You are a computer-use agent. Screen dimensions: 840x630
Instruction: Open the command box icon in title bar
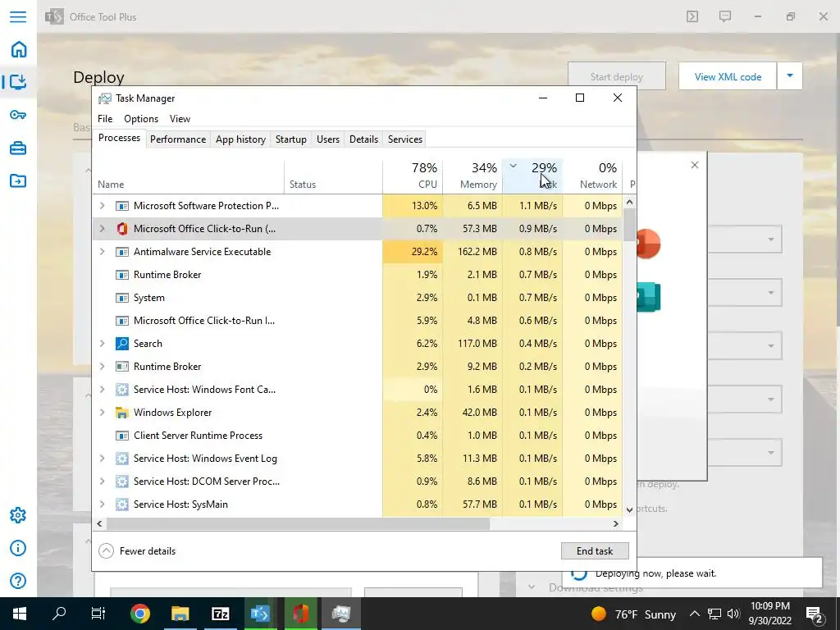coord(692,16)
